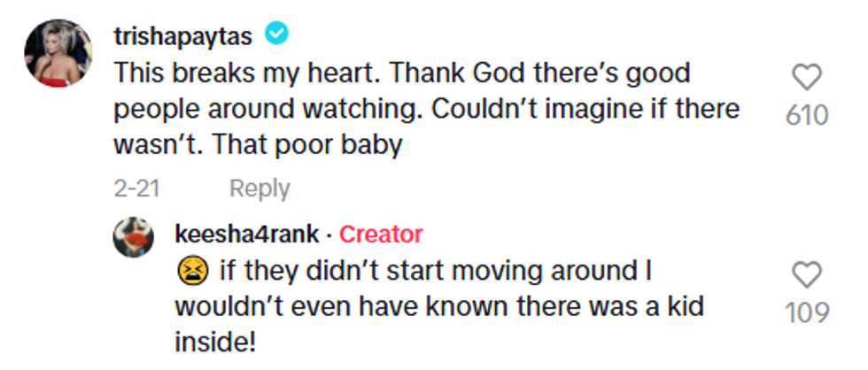Click the pink Creator label

(381, 235)
